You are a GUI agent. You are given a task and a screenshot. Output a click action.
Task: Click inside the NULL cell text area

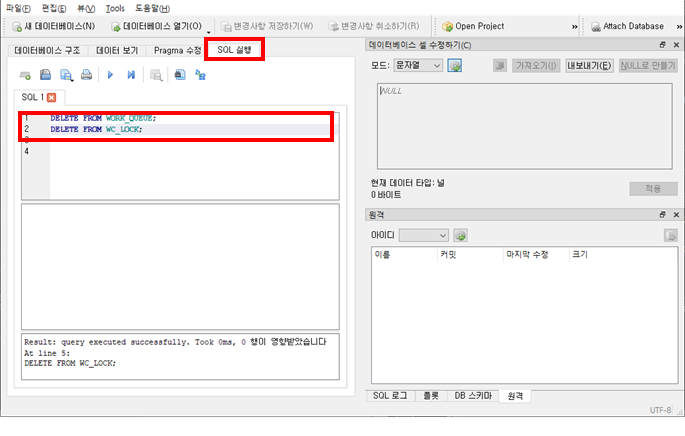pyautogui.click(x=525, y=126)
